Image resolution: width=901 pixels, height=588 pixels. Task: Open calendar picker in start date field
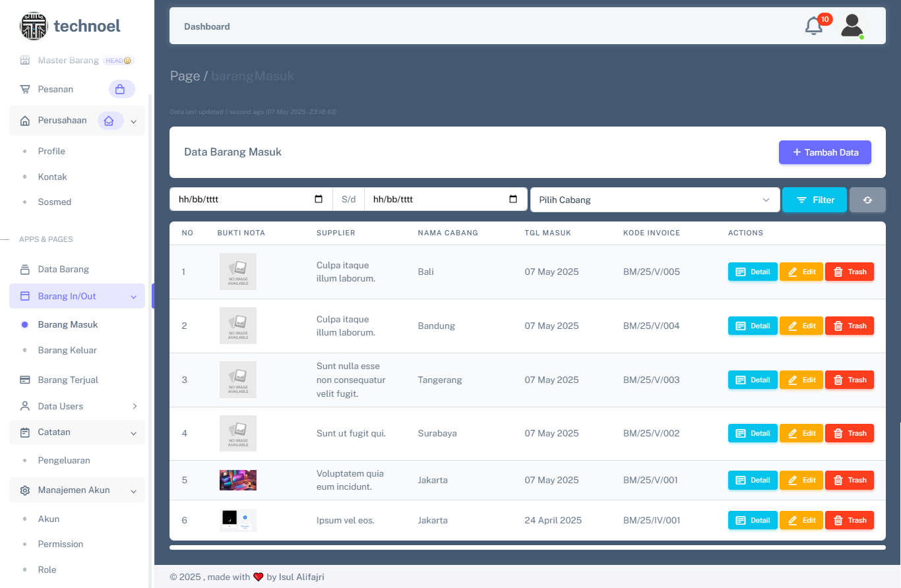pyautogui.click(x=319, y=199)
